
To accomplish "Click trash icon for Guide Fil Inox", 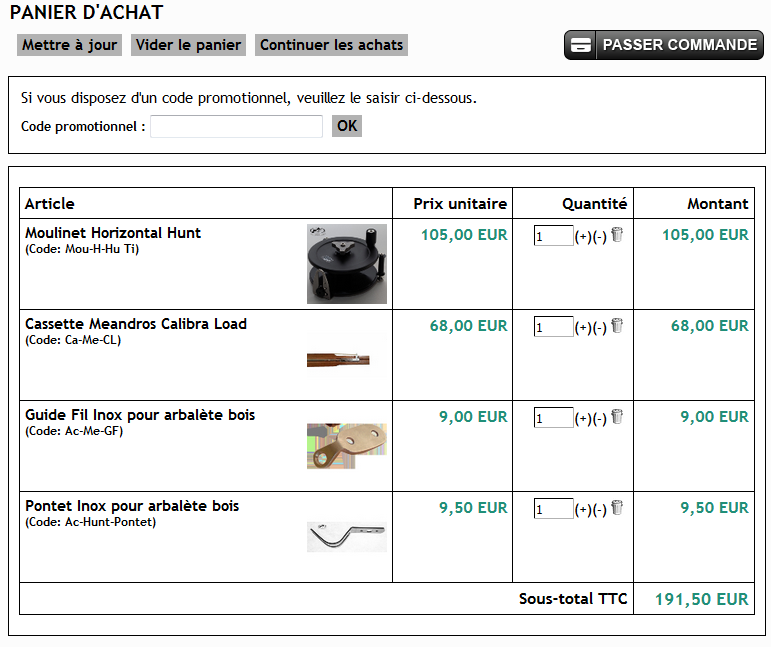I will pyautogui.click(x=617, y=417).
